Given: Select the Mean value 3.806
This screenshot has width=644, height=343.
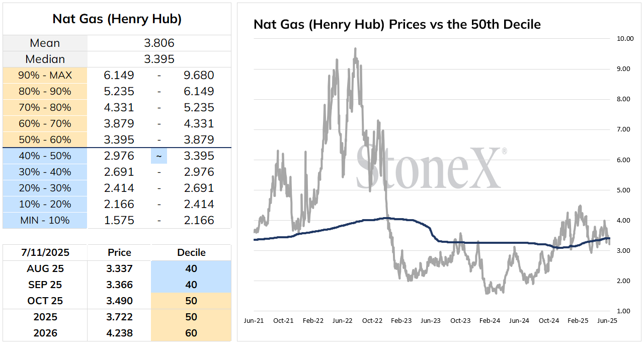Looking at the screenshot, I should (x=159, y=43).
